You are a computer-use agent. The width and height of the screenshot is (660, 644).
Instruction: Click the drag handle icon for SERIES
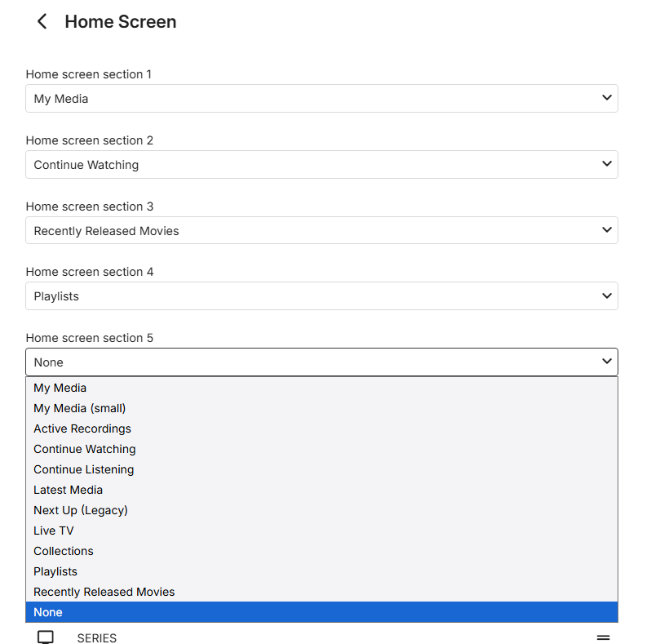pos(604,637)
